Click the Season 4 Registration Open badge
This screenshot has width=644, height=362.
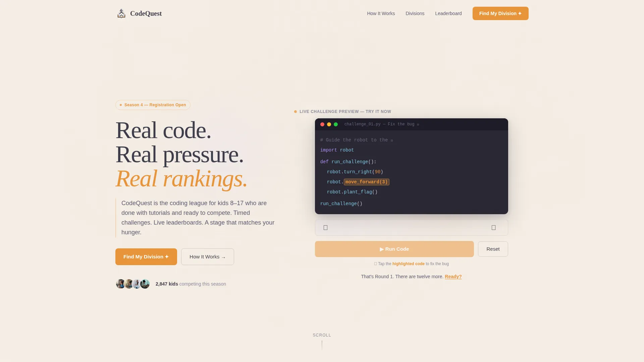point(153,105)
